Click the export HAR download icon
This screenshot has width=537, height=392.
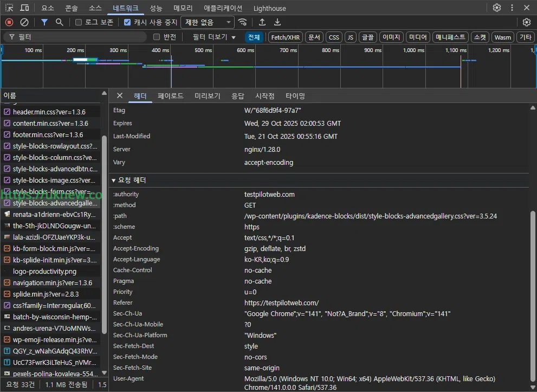point(277,22)
